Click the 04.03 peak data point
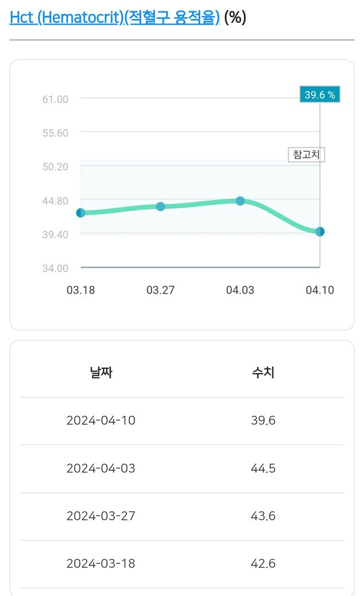 click(x=240, y=201)
